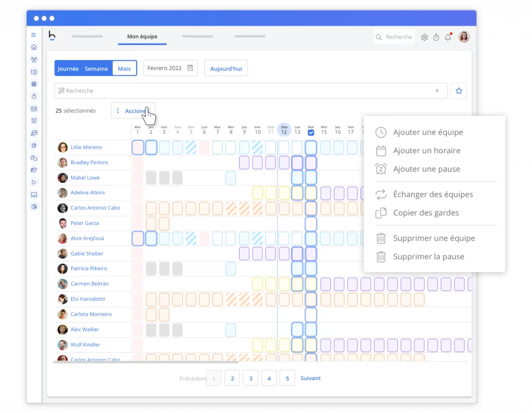Image resolution: width=532 pixels, height=413 pixels.
Task: Open the Fevrero 2022 date picker
Action: (x=170, y=68)
